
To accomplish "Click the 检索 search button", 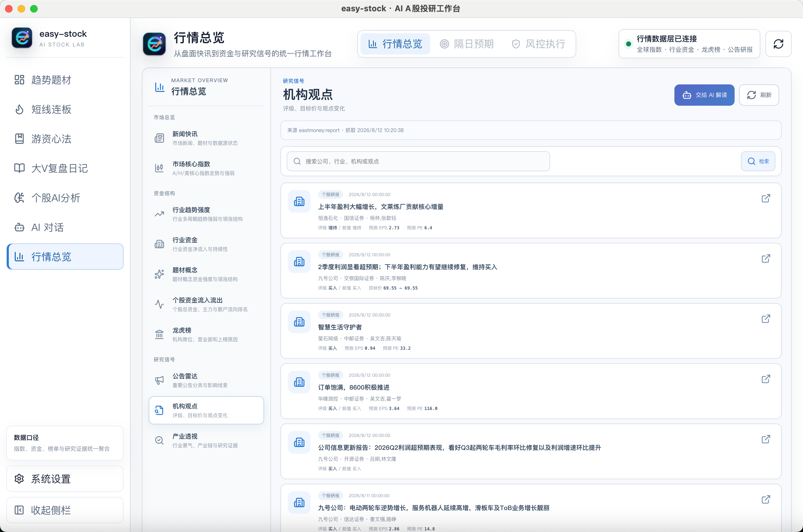I will click(758, 161).
